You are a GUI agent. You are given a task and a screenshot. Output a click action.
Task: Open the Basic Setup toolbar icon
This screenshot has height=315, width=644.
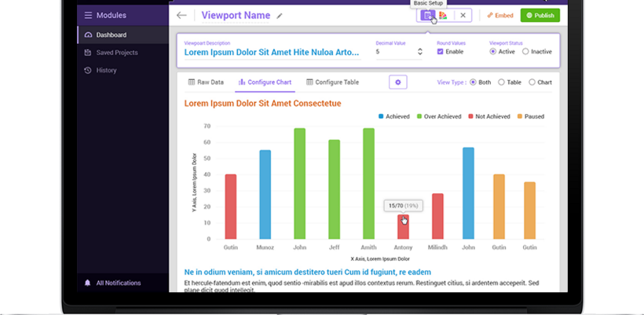coord(427,16)
